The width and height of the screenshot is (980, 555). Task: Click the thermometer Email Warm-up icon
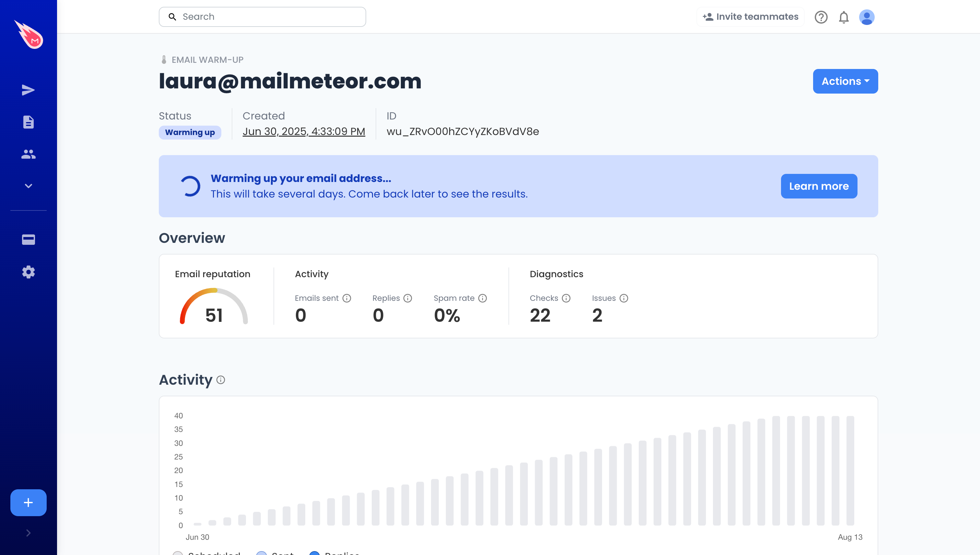point(164,60)
